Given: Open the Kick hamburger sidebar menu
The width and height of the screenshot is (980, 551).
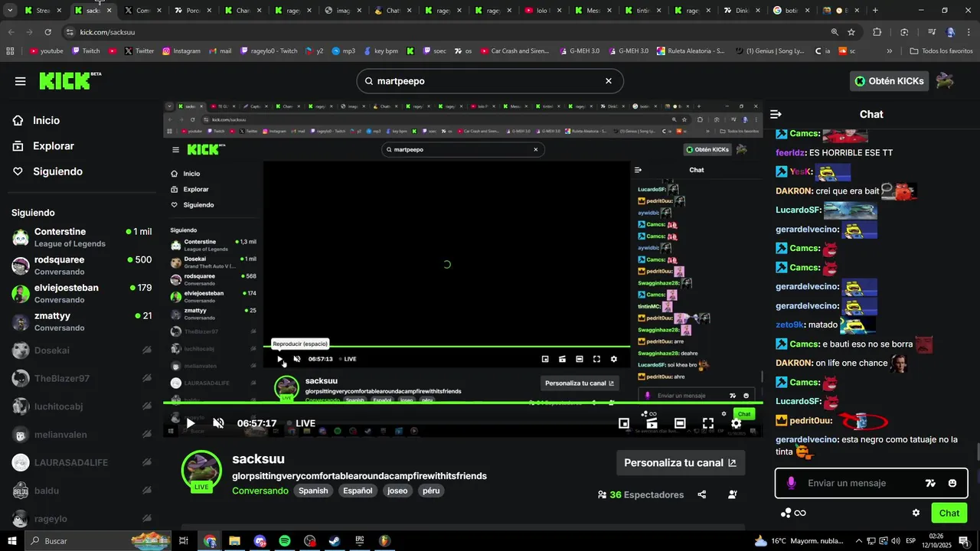Looking at the screenshot, I should pyautogui.click(x=20, y=81).
